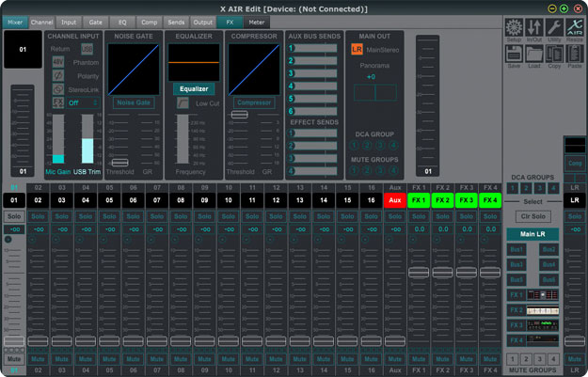Mute the Aux channel

click(x=395, y=358)
